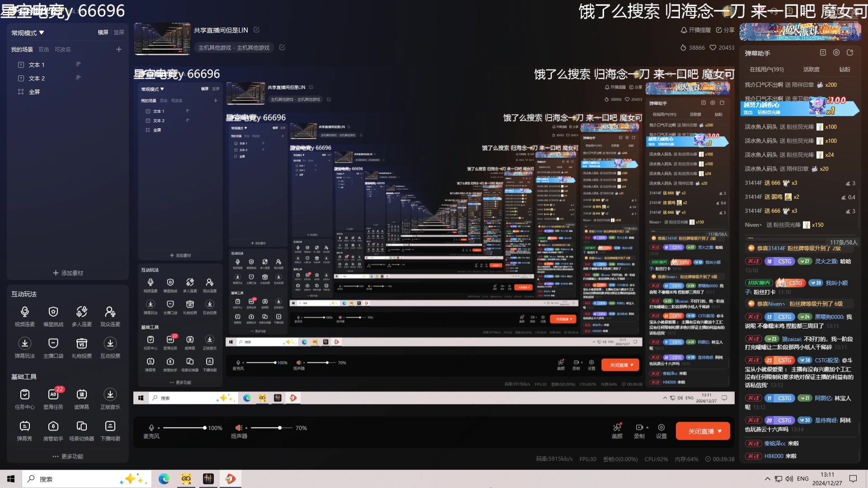Click the 互动投票 (interactive vote) icon
This screenshot has height=488, width=868.
109,343
